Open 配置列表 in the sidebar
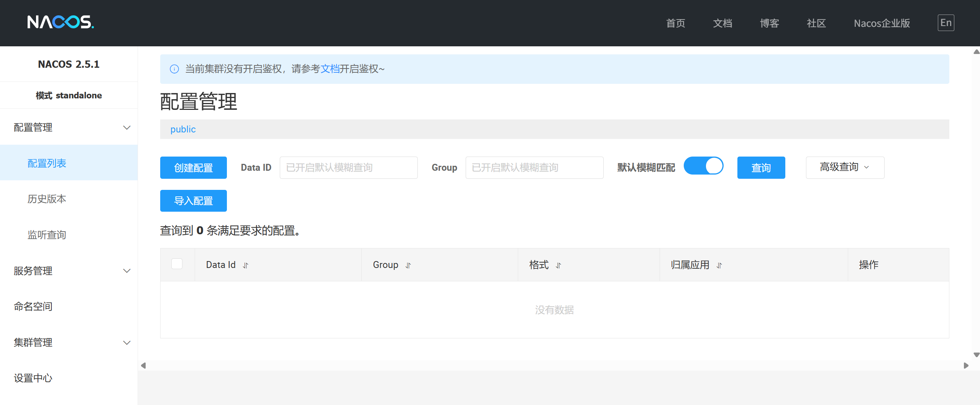This screenshot has height=405, width=980. tap(69, 163)
